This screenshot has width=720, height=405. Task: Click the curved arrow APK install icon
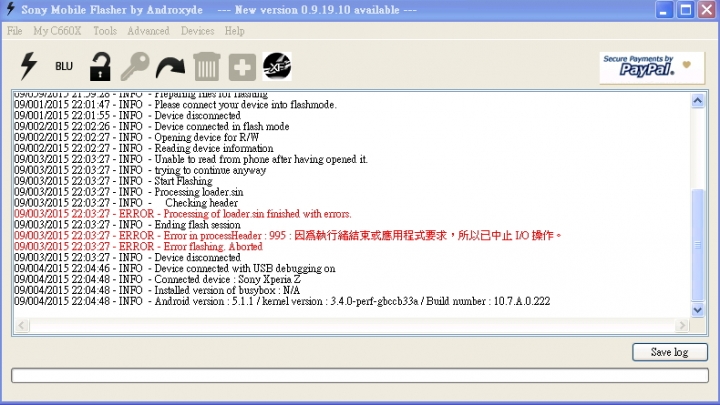click(x=170, y=68)
